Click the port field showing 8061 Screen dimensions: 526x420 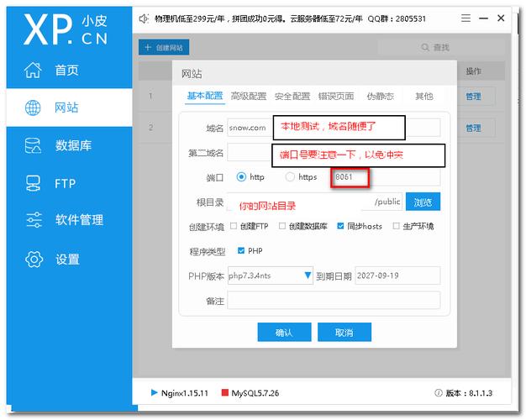point(387,176)
